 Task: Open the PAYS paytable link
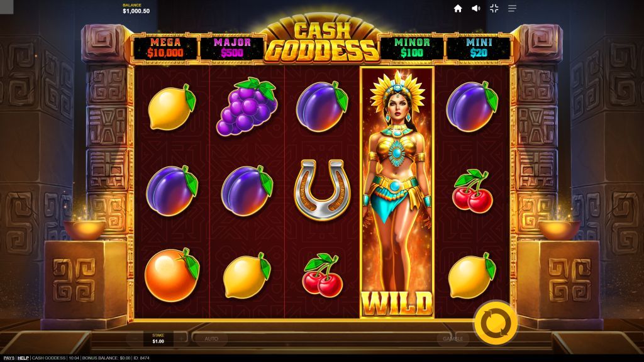tap(9, 358)
